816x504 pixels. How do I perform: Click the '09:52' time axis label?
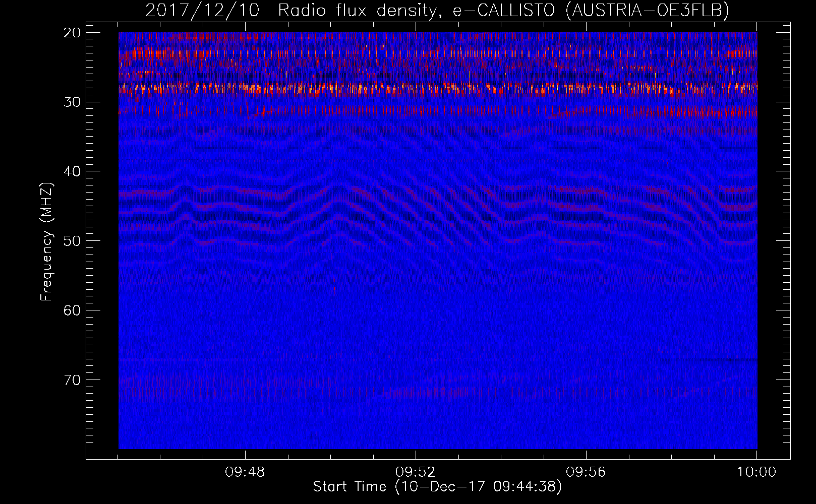pos(416,472)
